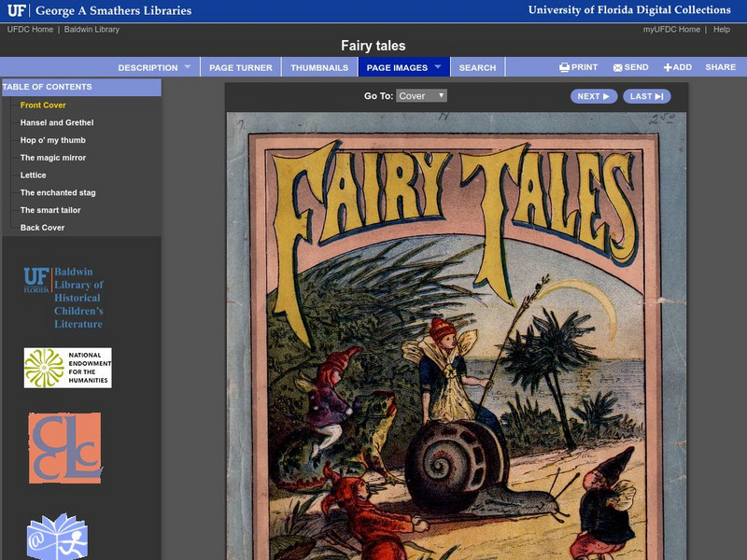Click the orange CLC logo

(64, 448)
